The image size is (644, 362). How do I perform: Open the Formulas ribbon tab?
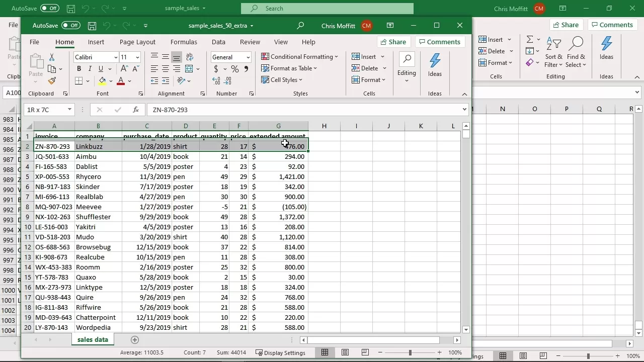[x=184, y=42]
